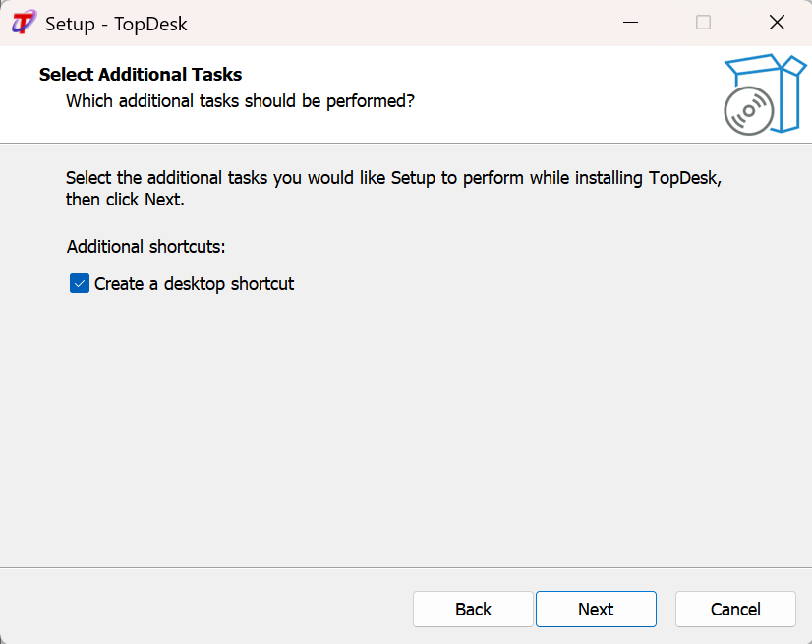Cancel the TopDesk setup

click(x=735, y=610)
